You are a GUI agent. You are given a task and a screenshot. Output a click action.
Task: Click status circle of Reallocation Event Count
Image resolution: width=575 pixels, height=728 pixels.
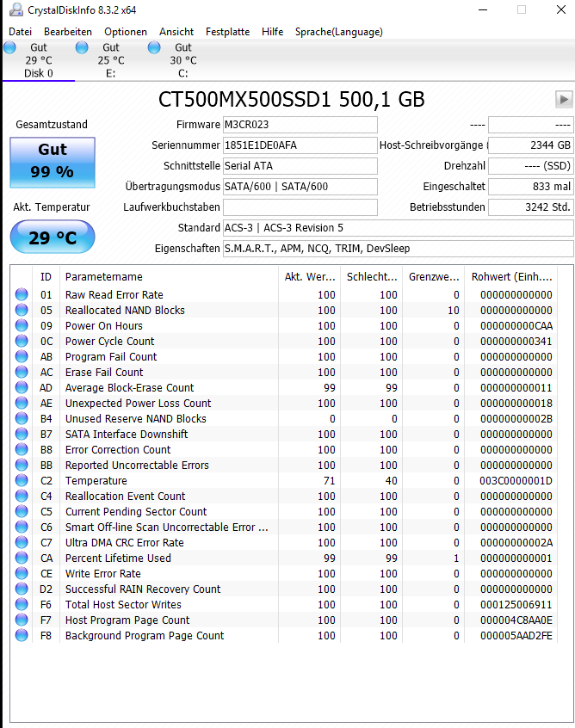click(x=22, y=496)
